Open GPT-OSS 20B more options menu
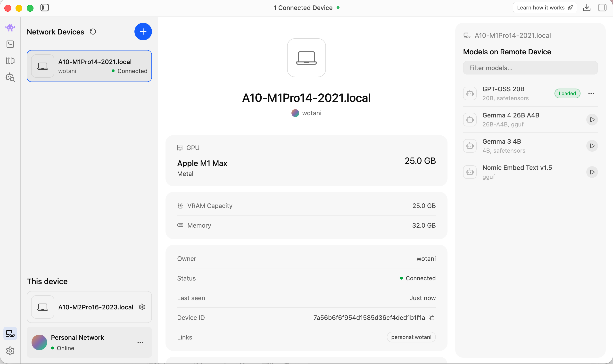613x364 pixels. click(x=591, y=93)
